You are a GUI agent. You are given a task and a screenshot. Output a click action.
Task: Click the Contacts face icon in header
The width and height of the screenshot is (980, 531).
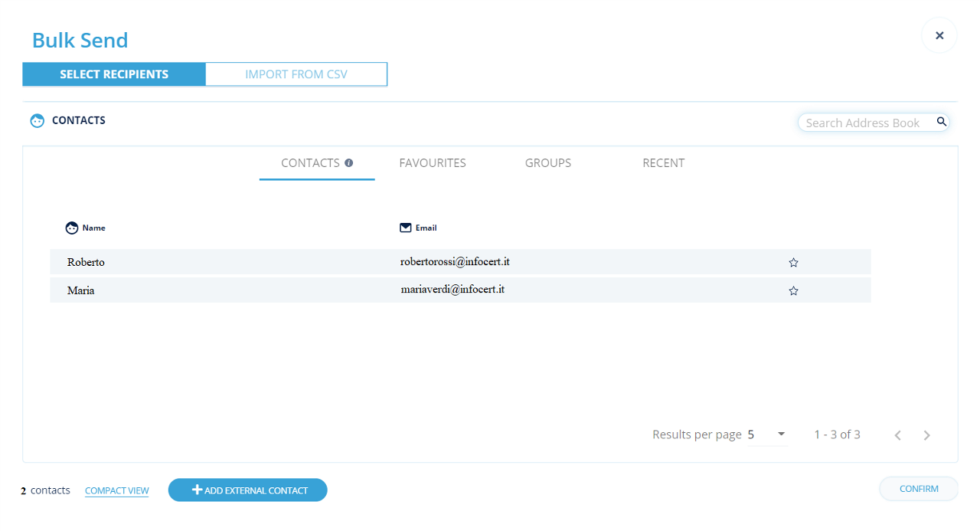tap(37, 121)
